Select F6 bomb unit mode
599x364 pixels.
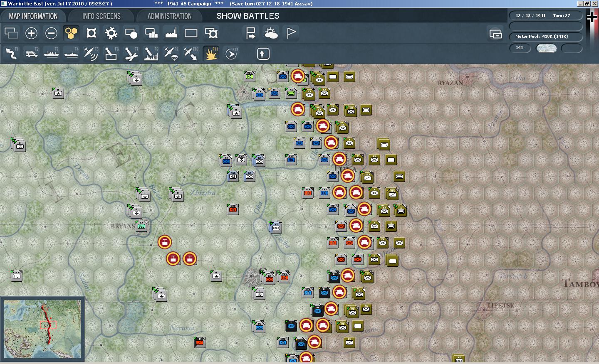point(111,54)
